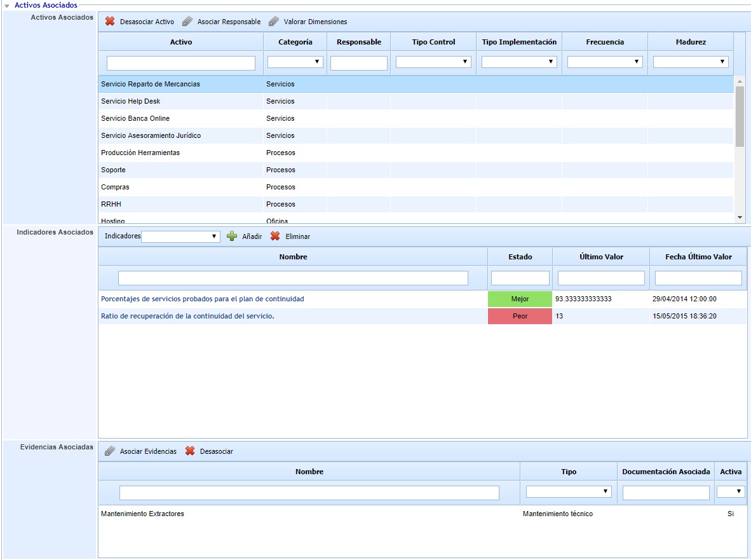Collapse the Activos Asociados section triangle

7,5
